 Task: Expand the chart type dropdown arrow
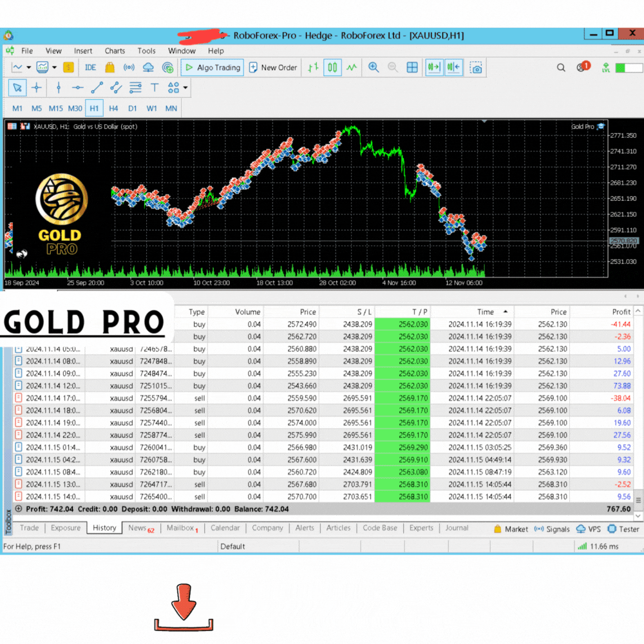pos(29,68)
